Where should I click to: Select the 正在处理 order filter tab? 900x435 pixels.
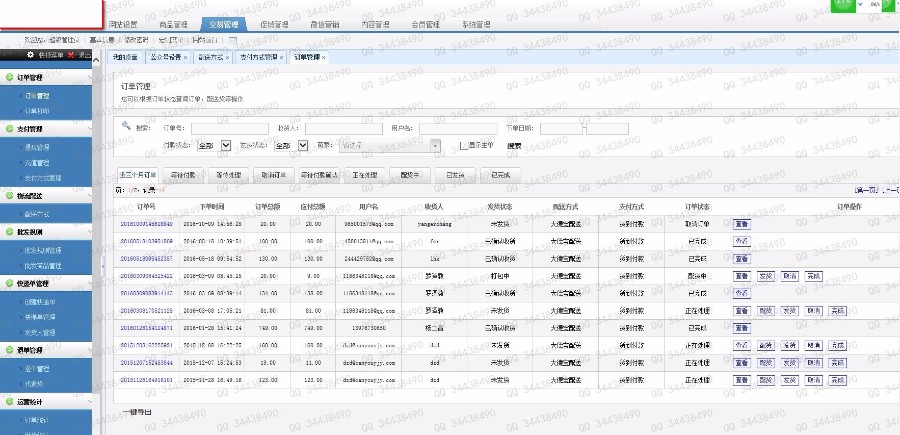[364, 175]
